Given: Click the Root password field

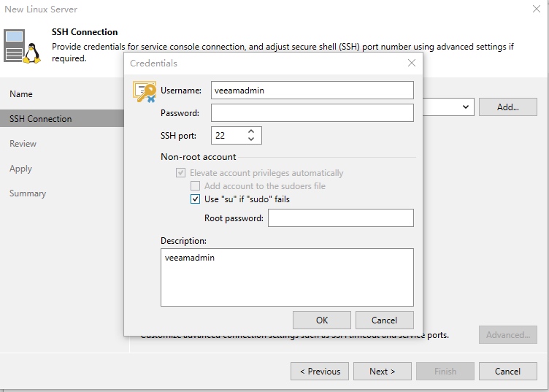Looking at the screenshot, I should coord(341,218).
